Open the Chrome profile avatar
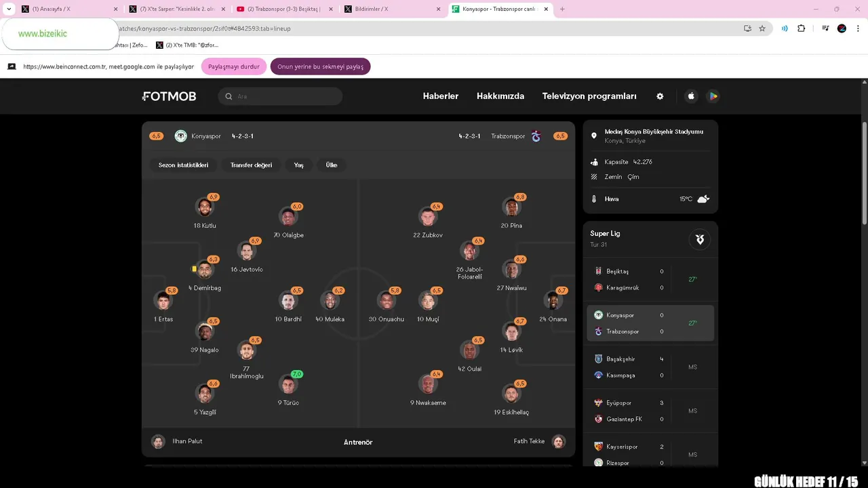The image size is (868, 488). point(842,28)
